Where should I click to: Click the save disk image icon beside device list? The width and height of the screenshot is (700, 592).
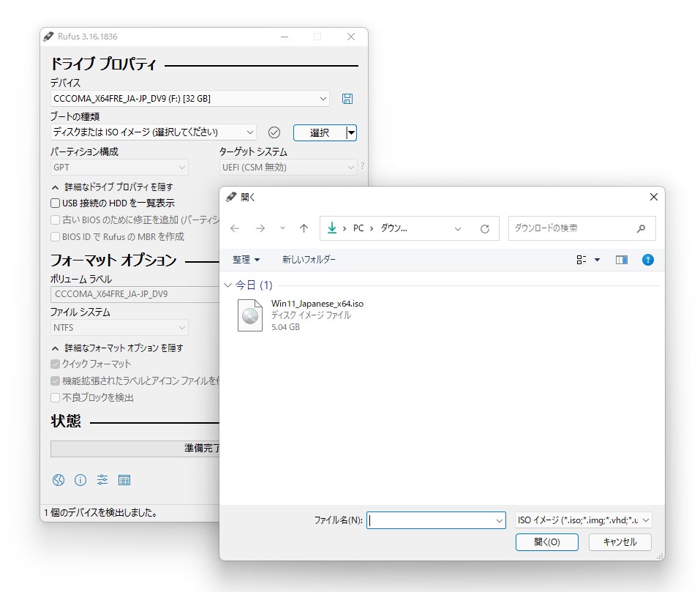tap(347, 98)
